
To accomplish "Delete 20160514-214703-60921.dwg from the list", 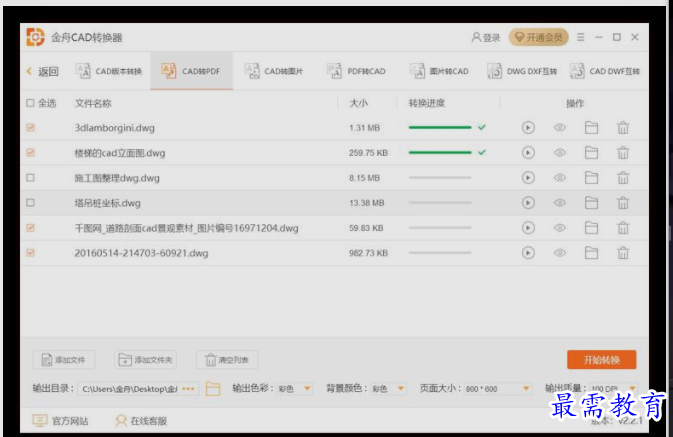I will [623, 253].
